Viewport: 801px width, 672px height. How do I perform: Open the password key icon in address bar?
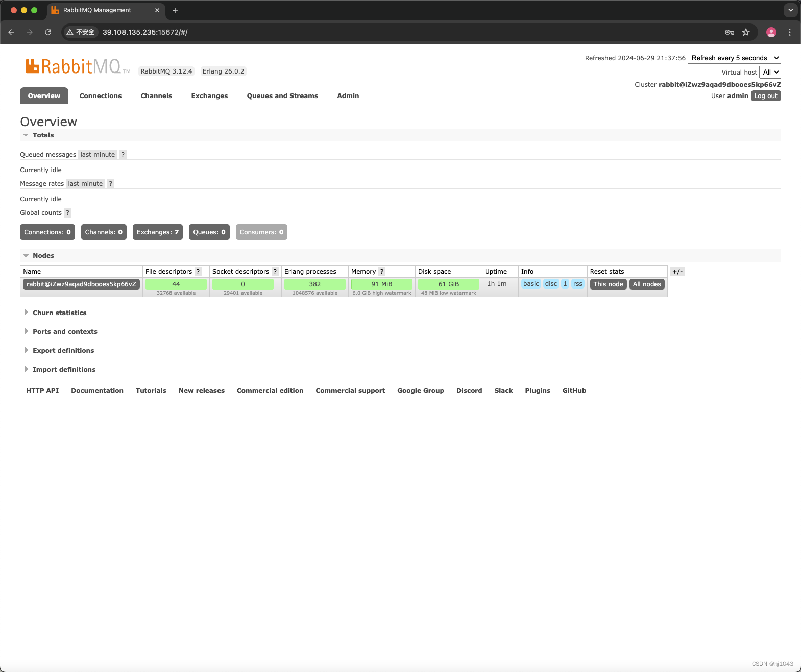[x=730, y=32]
